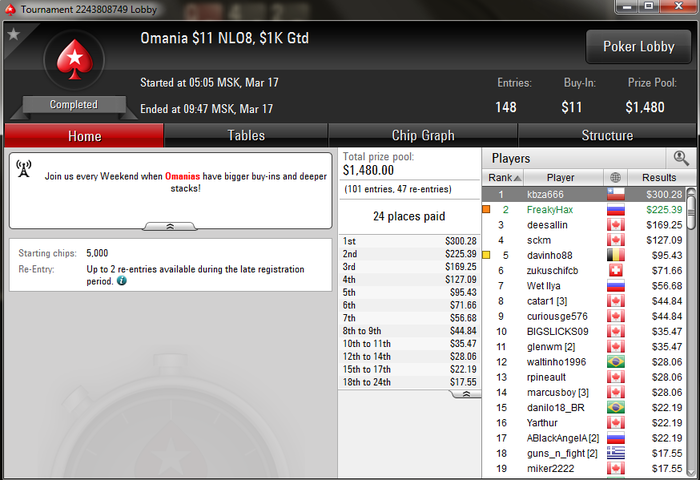The width and height of the screenshot is (700, 480).
Task: Click the favorite star icon in the corner
Action: tap(14, 34)
